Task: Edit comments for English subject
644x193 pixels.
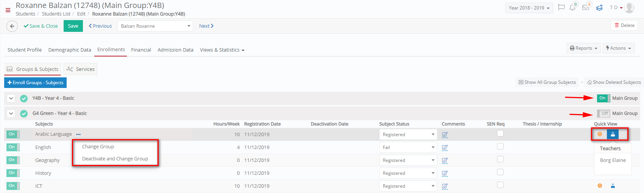Action: 445,147
